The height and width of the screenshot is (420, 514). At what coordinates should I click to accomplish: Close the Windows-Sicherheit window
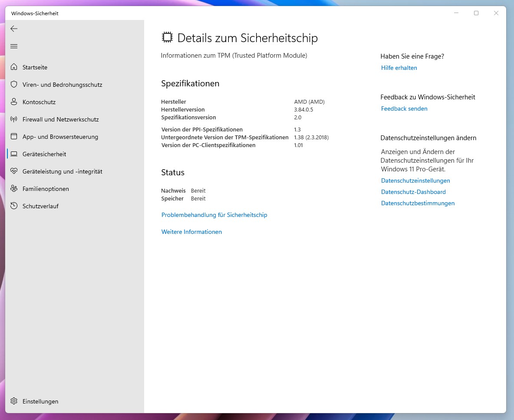[x=496, y=13]
